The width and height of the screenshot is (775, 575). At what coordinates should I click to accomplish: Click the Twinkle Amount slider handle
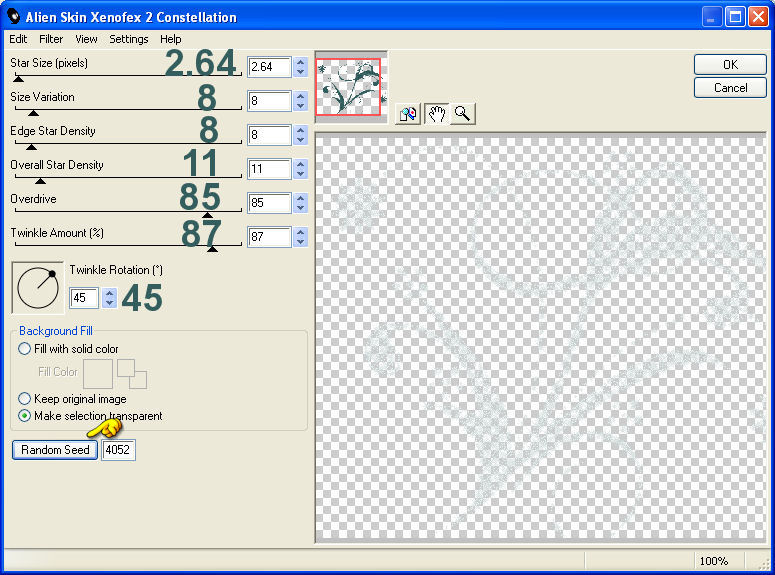pyautogui.click(x=212, y=249)
